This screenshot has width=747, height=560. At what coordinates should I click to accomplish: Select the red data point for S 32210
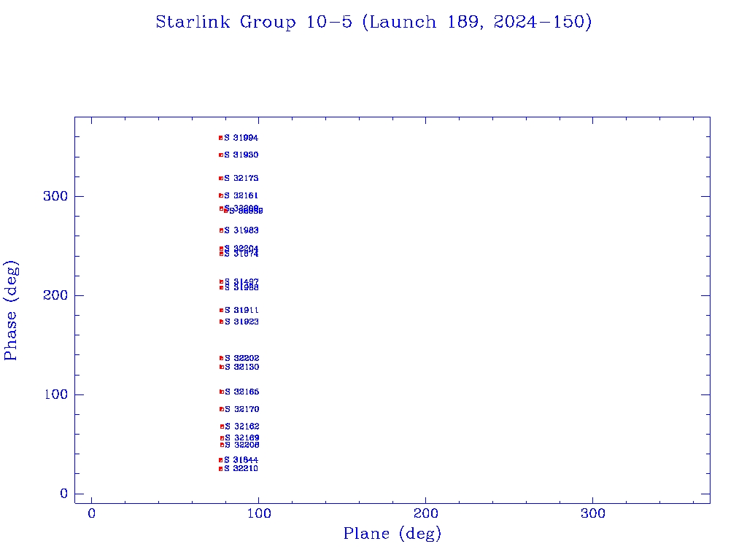pos(220,469)
